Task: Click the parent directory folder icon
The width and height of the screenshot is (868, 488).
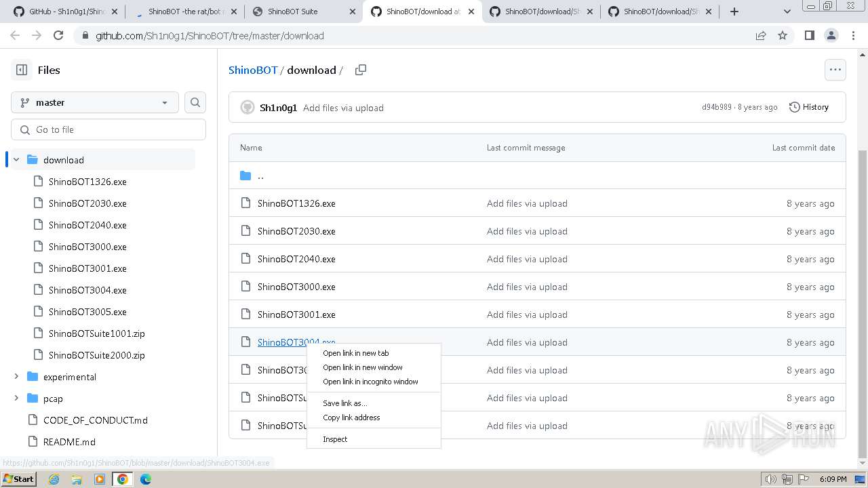Action: (x=245, y=176)
